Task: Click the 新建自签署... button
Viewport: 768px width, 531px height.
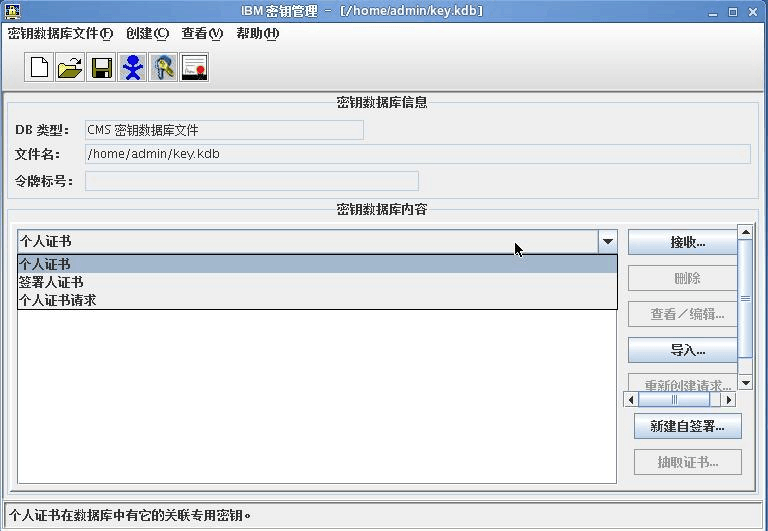Action: [688, 426]
